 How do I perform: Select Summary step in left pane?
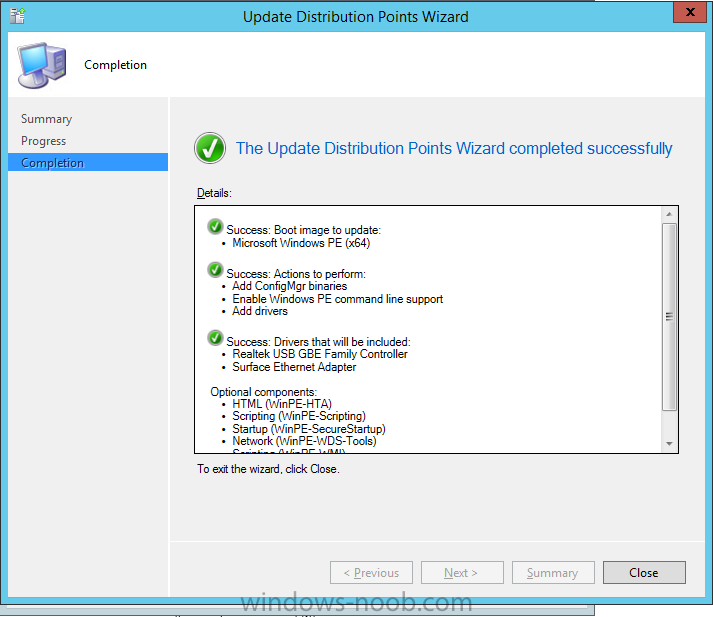coord(46,119)
